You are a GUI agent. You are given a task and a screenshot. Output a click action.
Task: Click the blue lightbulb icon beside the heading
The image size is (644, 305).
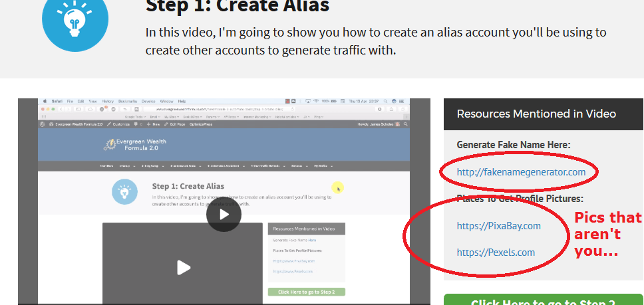[75, 19]
